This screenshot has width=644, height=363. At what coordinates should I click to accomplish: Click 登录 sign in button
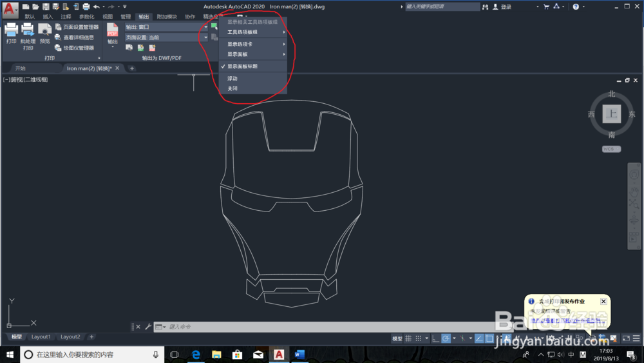(502, 6)
